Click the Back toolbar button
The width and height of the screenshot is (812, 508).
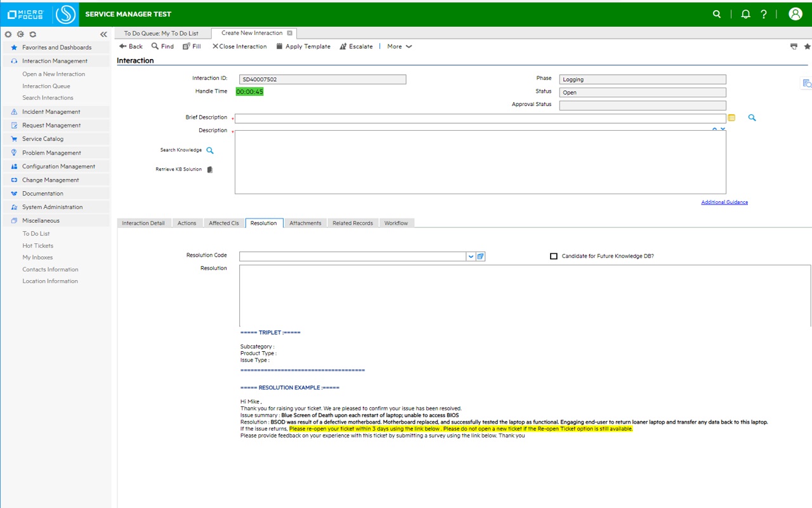click(x=131, y=46)
